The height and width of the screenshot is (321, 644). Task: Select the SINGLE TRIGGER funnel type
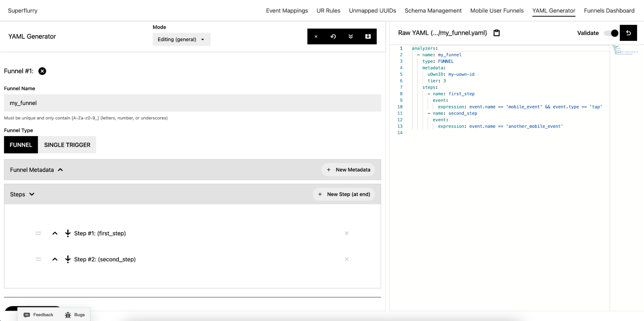[67, 145]
